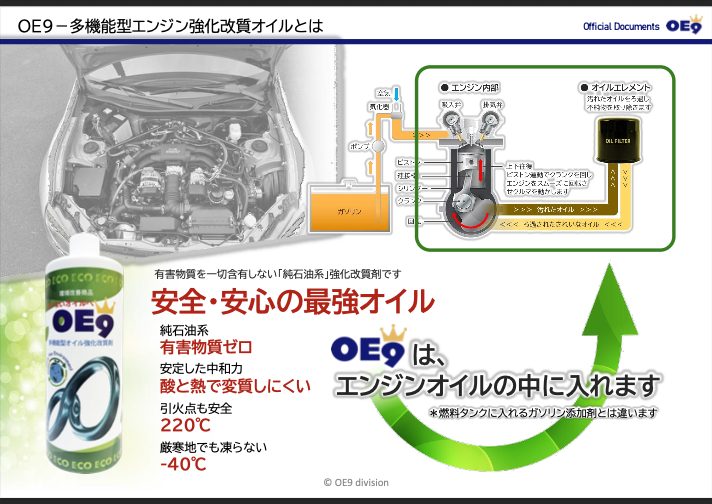Image resolution: width=712 pixels, height=504 pixels.
Task: Click the 吸入弁 intake valve label
Action: coord(451,105)
